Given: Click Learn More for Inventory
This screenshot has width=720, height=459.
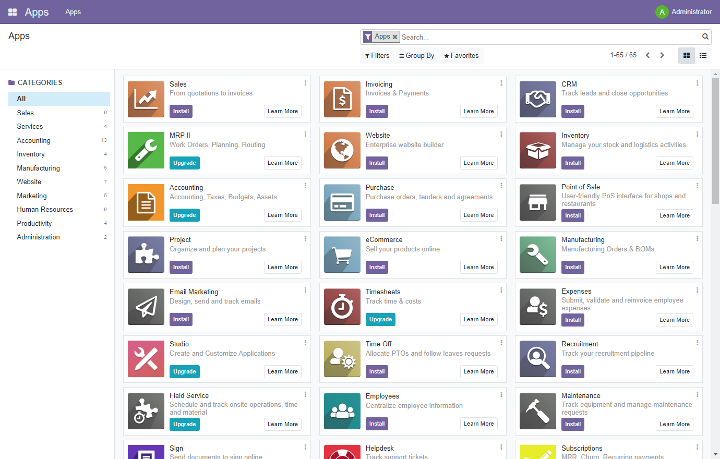Looking at the screenshot, I should point(675,163).
